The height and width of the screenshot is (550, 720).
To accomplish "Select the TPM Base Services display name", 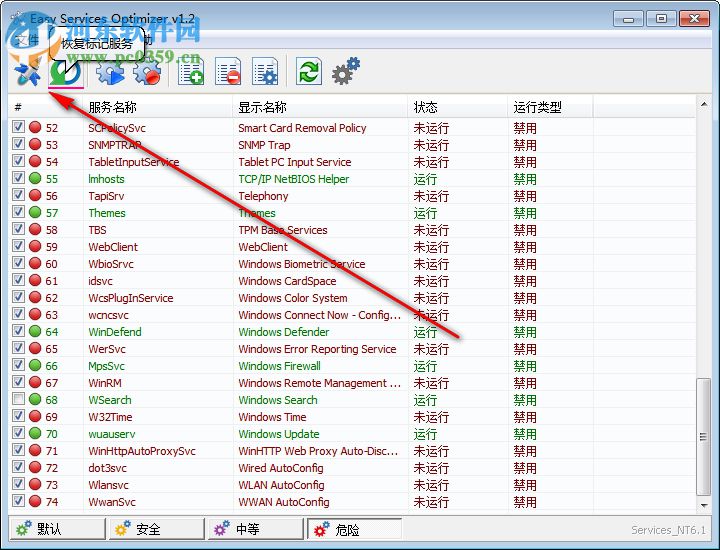I will click(x=283, y=230).
